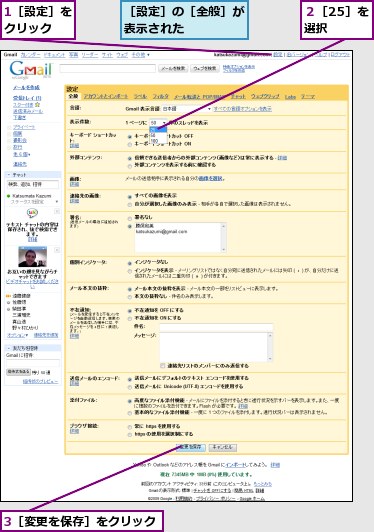
Task: Click the 詳細 link under キーボード ショートカット
Action: tap(74, 146)
